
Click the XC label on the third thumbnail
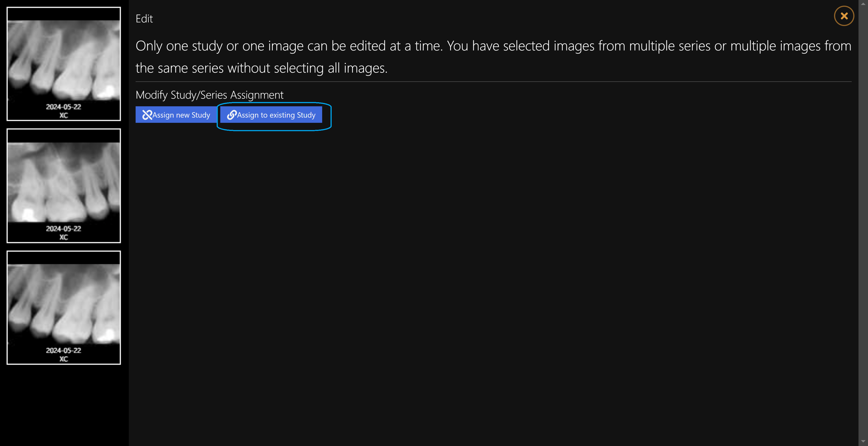pos(64,359)
